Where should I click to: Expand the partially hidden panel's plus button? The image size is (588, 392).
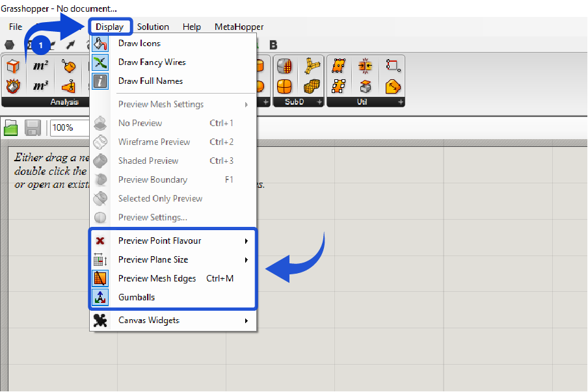click(265, 102)
